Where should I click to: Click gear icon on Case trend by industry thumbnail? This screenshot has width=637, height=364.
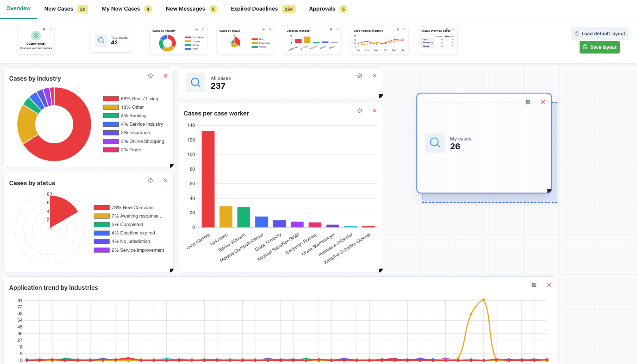pos(398,29)
